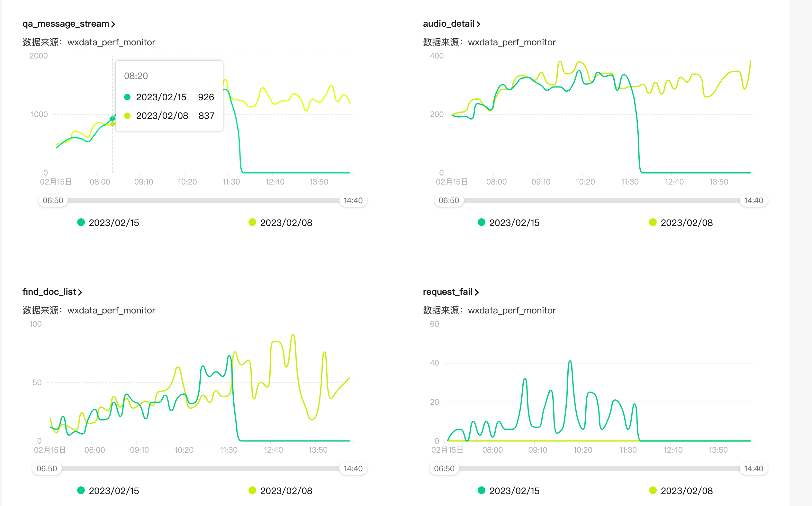Expand audio_detail chart via chevron
Screen dimensions: 812x506
[x=478, y=24]
